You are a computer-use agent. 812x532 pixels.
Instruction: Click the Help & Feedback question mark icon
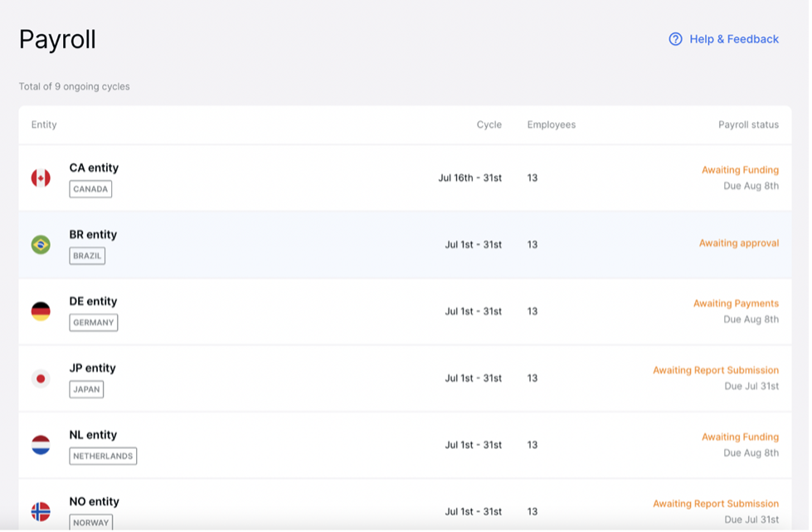pyautogui.click(x=675, y=39)
